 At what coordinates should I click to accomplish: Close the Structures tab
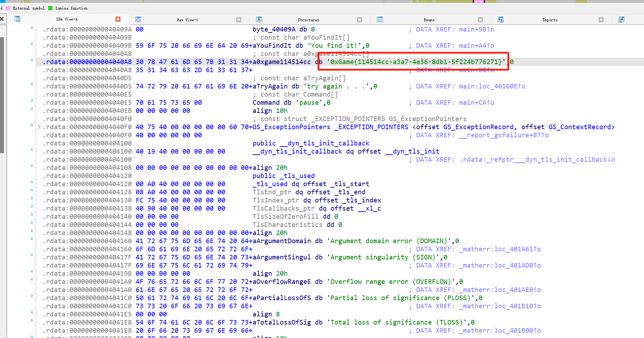click(360, 20)
